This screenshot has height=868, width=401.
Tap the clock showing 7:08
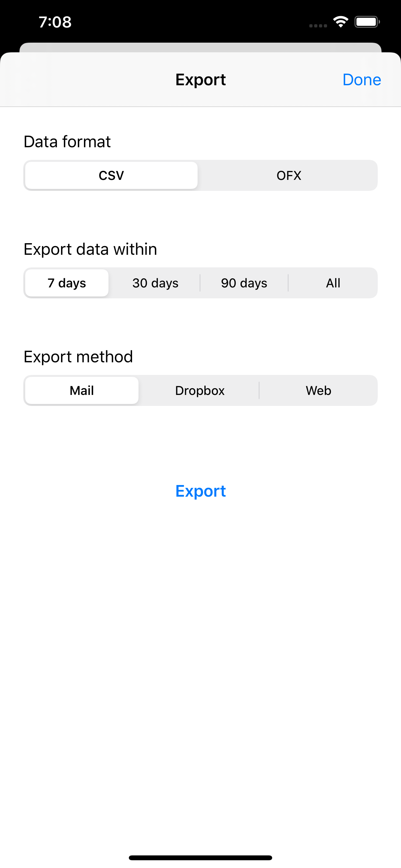click(56, 22)
